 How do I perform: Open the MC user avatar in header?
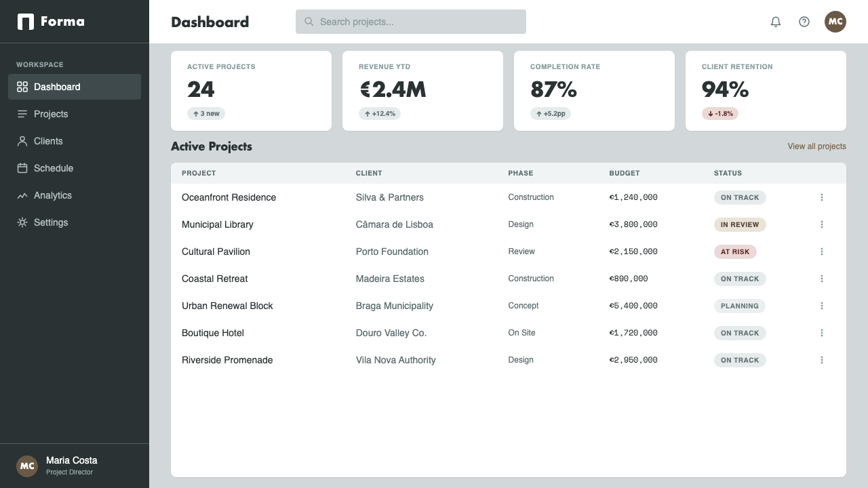[835, 22]
